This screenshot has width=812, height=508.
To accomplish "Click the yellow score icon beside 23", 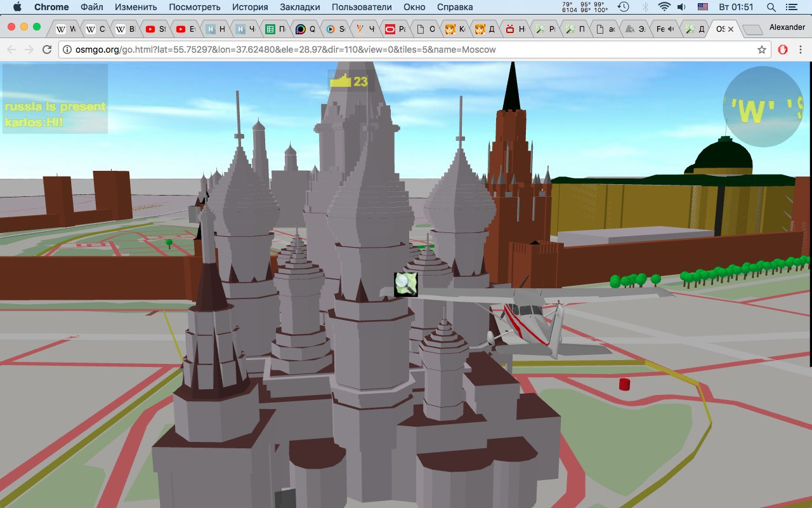I will coord(341,81).
